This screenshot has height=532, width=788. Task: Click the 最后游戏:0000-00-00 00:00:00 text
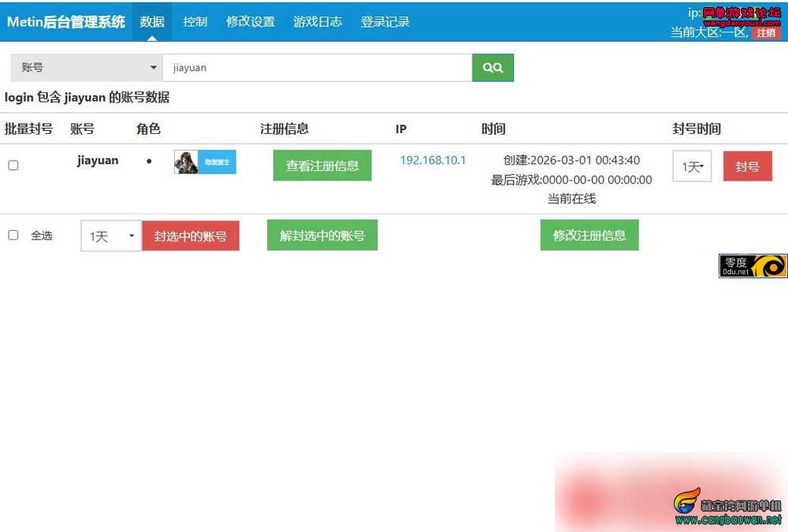[x=571, y=180]
